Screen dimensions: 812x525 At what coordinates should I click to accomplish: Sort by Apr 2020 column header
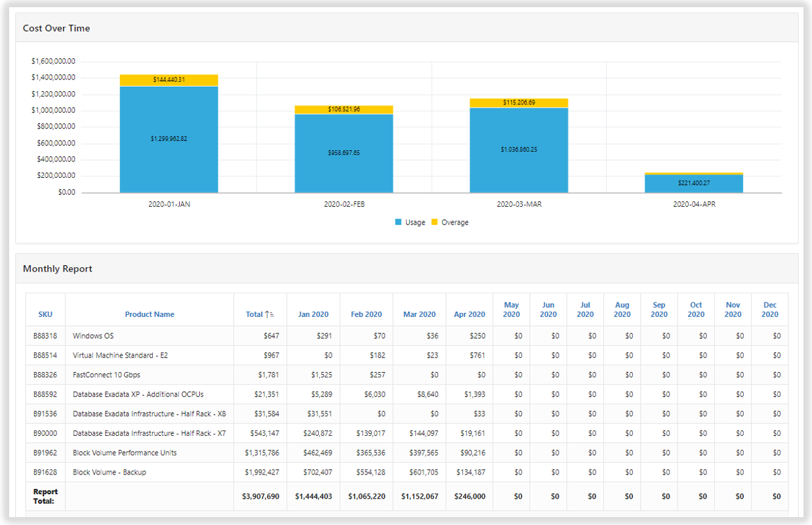coord(470,314)
